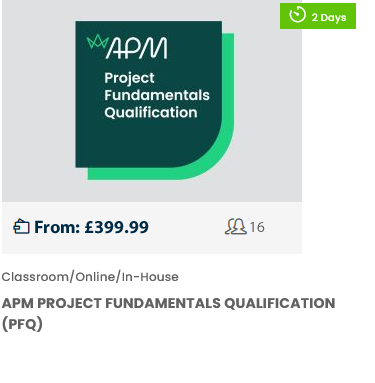Click the attendees people icon
375x383 pixels.
[x=236, y=227]
